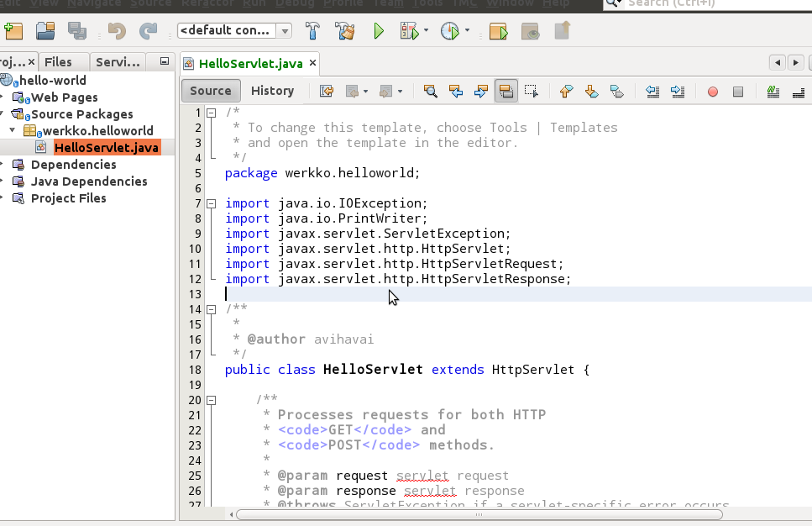Open the default config dropdown
Screen dimensions: 812x526
(x=285, y=31)
